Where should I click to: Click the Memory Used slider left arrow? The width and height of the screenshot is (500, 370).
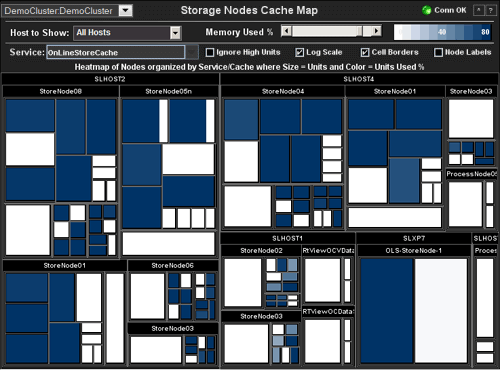286,31
